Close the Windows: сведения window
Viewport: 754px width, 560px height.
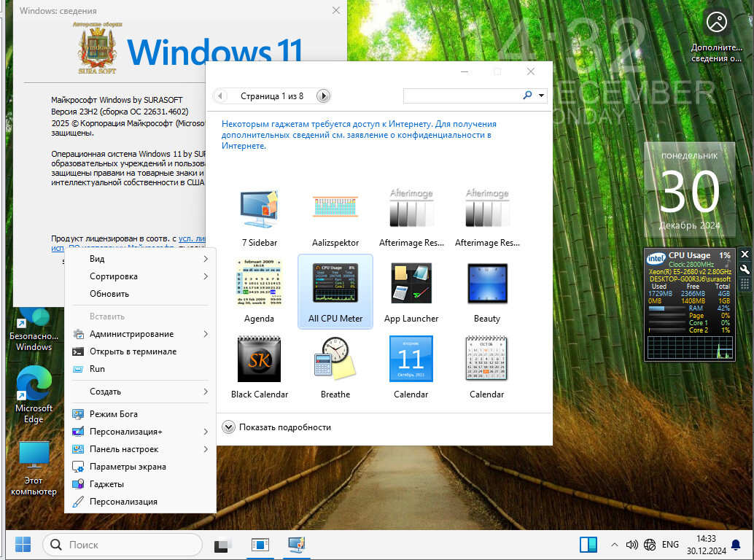click(x=336, y=10)
